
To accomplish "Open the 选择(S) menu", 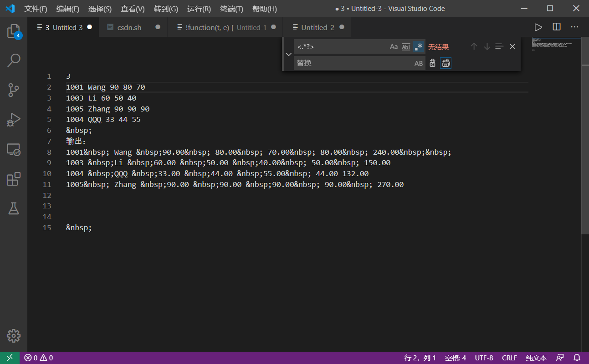I will [x=100, y=9].
